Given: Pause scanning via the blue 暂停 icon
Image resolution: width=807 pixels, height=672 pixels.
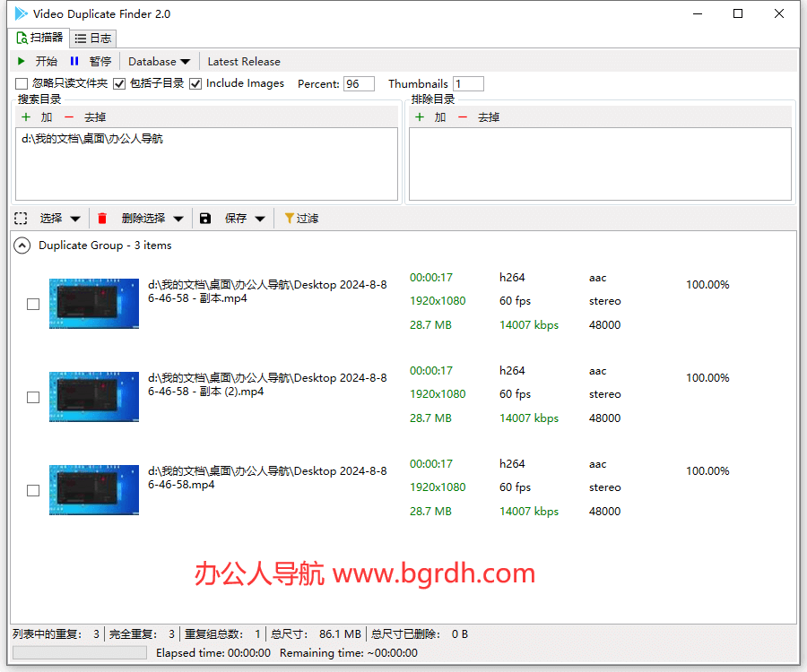Looking at the screenshot, I should pos(74,61).
